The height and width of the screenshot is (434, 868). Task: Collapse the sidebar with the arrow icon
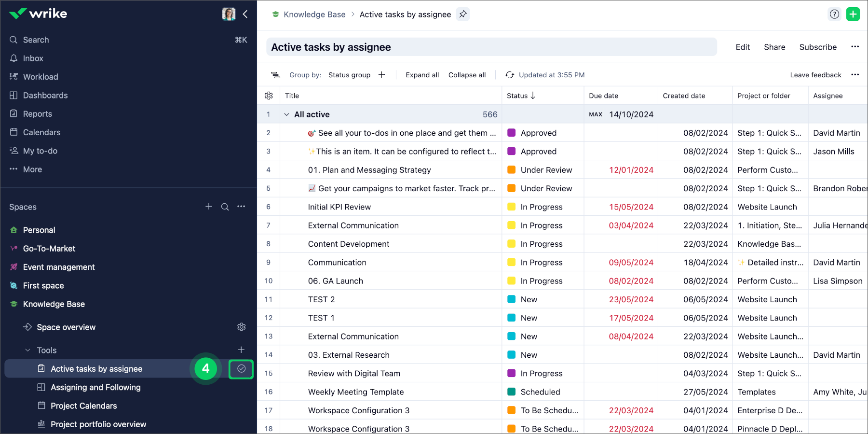(x=245, y=14)
